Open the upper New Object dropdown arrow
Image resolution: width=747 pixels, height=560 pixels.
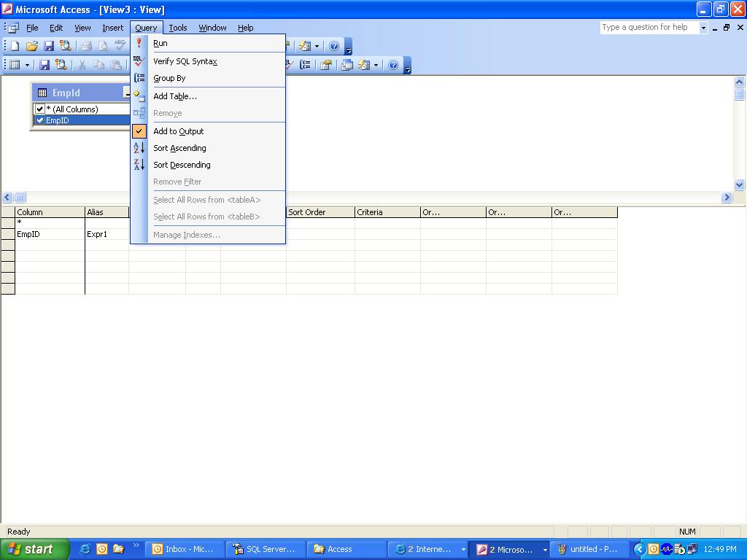(x=317, y=46)
